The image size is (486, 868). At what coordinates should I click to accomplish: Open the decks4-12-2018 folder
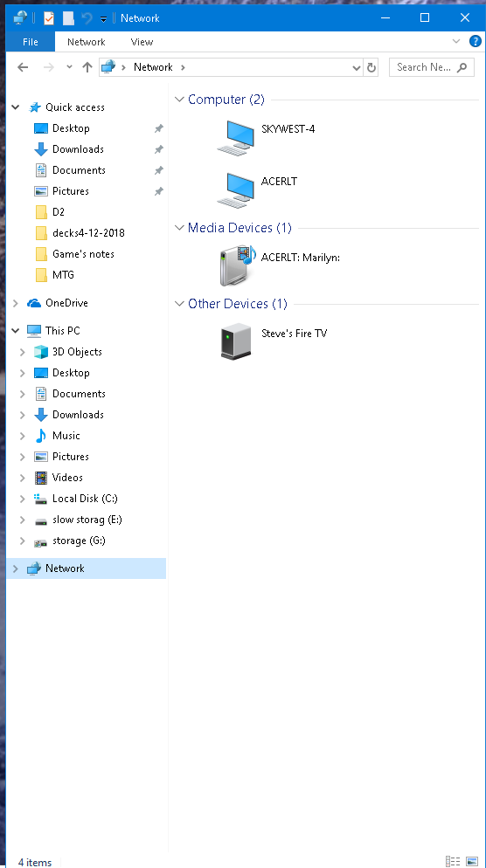click(x=88, y=233)
